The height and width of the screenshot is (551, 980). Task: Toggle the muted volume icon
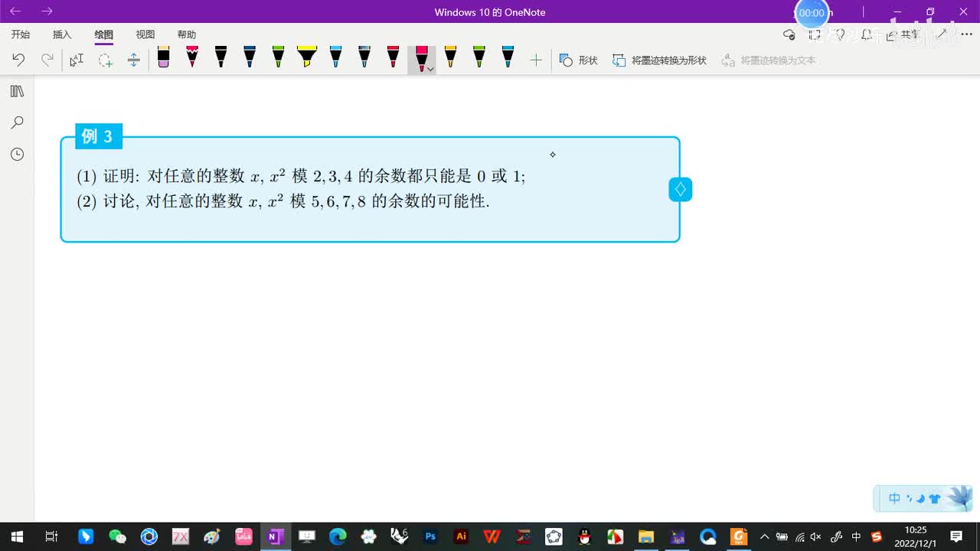point(816,536)
